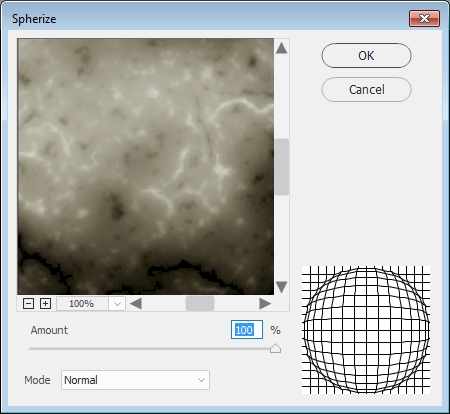Click the horizontal preview scrollbar thumb

coord(200,304)
